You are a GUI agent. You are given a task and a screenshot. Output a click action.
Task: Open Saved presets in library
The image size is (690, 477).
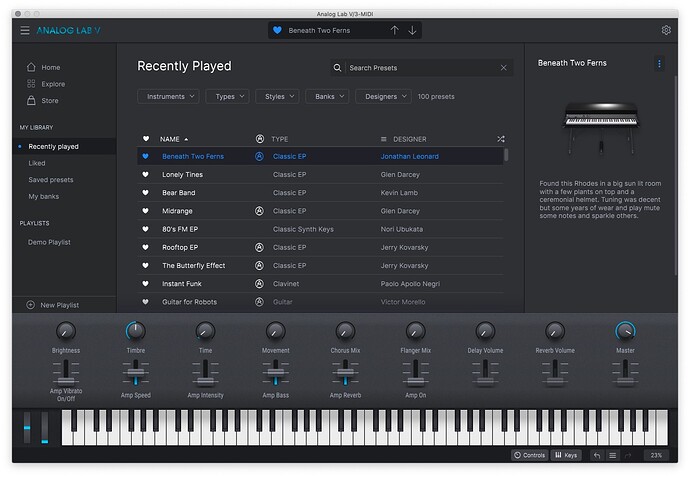coord(51,180)
